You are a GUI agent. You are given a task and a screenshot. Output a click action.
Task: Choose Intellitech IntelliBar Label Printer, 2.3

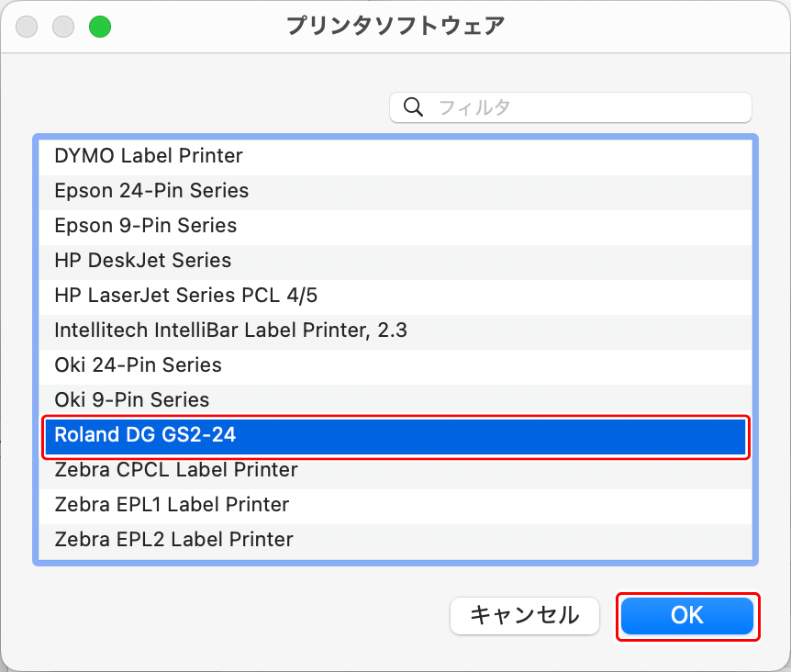(395, 330)
